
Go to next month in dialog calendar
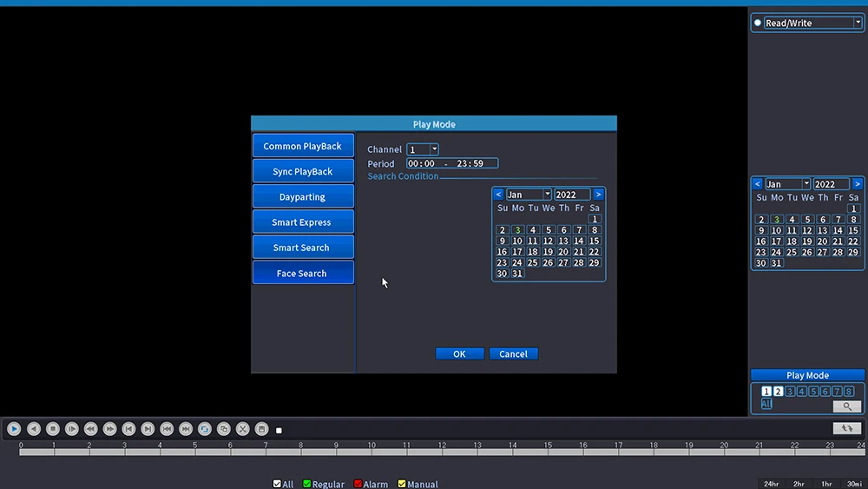click(598, 195)
